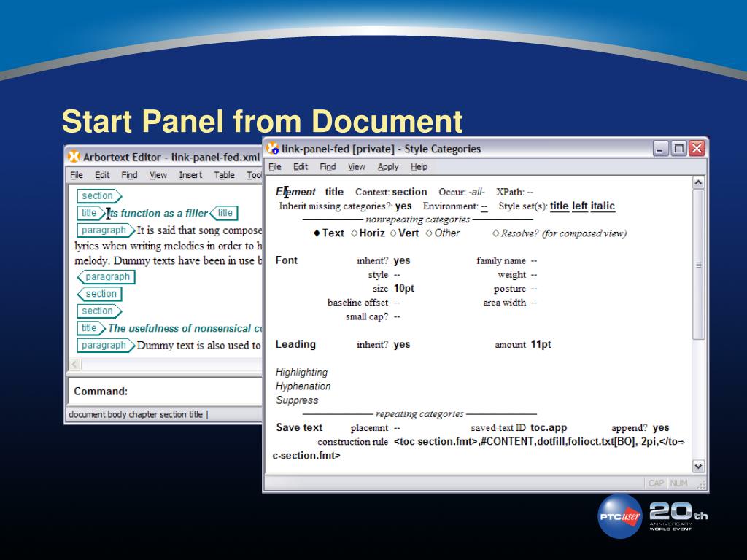The width and height of the screenshot is (747, 560).
Task: Open the Edit menu in Arbortext Editor
Action: (102, 175)
